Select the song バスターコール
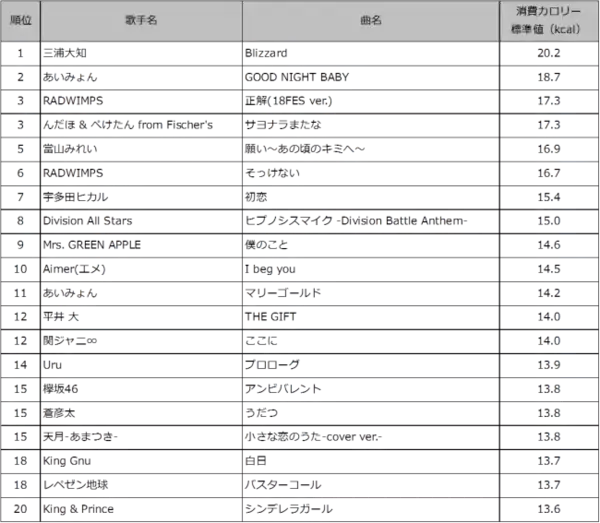The image size is (600, 523). click(x=283, y=485)
